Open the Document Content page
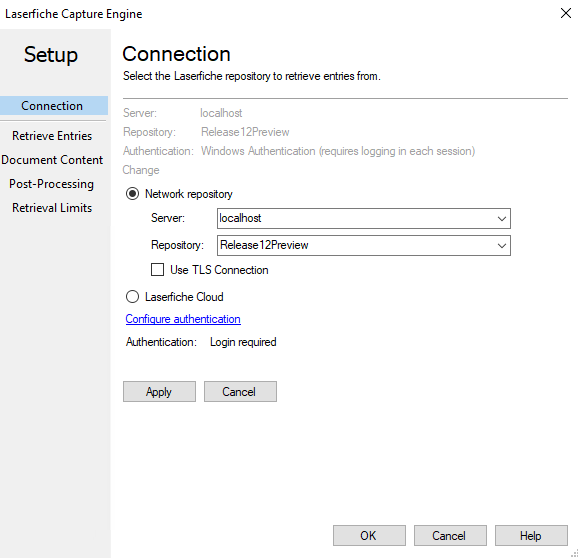Viewport: 578px width, 558px height. [x=52, y=160]
